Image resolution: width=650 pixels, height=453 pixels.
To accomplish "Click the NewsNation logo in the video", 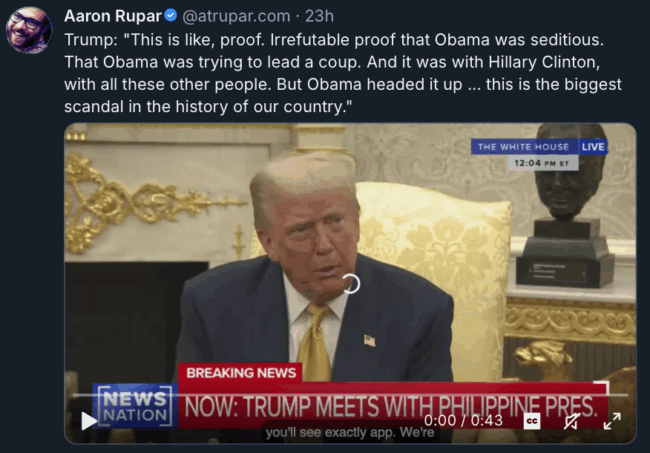I will pyautogui.click(x=135, y=406).
